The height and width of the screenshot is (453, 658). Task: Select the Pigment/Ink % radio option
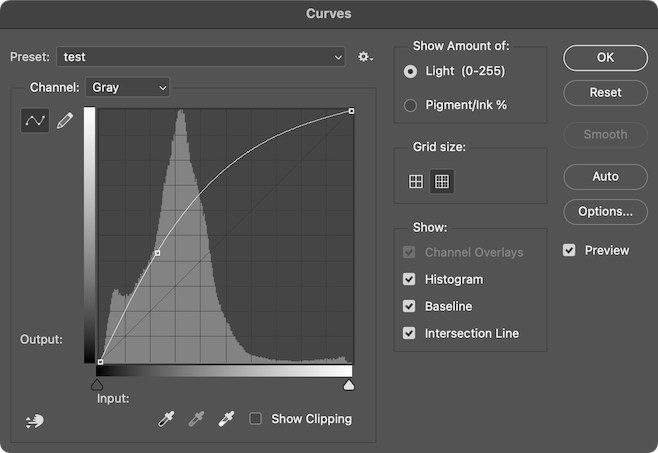tap(410, 105)
